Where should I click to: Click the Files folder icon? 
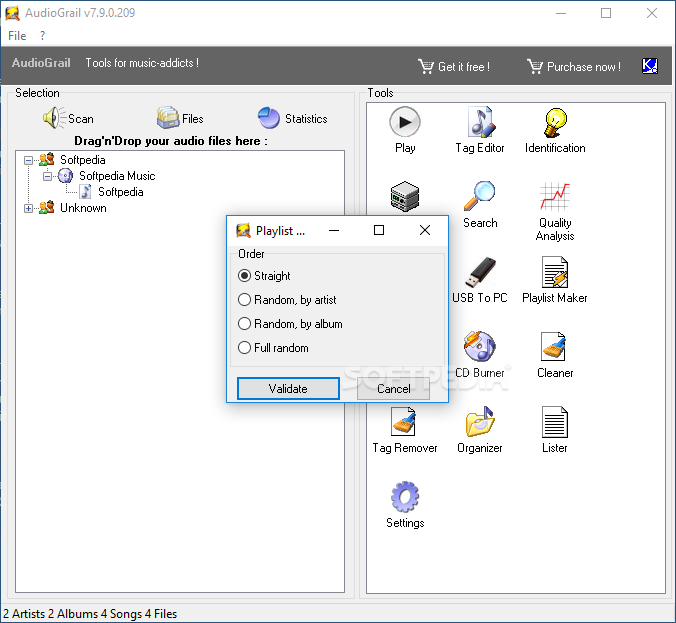tap(168, 118)
